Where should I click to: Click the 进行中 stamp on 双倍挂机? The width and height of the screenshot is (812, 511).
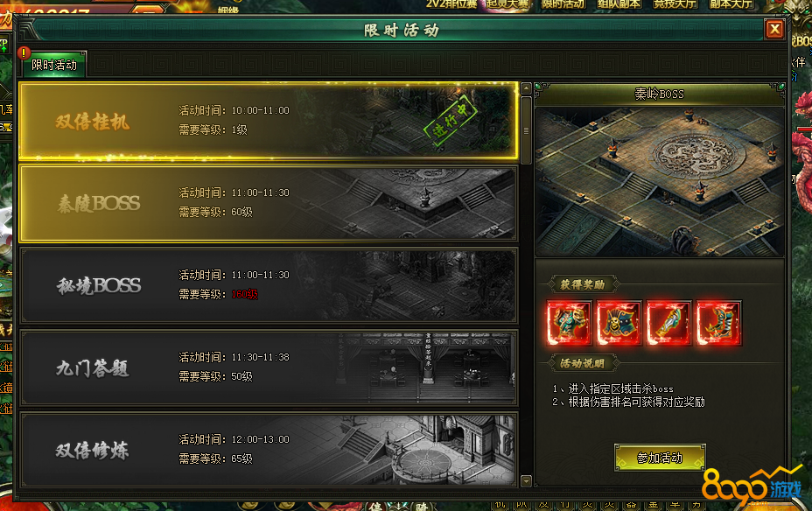click(x=450, y=121)
